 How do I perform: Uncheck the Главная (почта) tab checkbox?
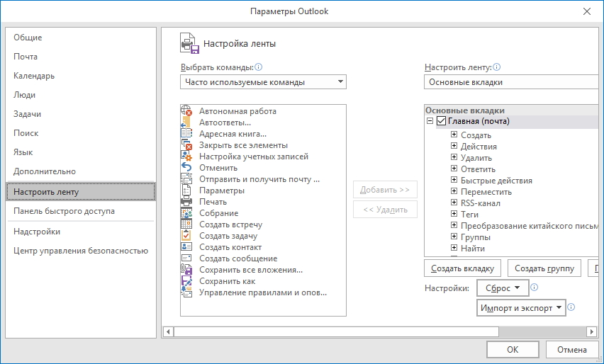(x=441, y=121)
